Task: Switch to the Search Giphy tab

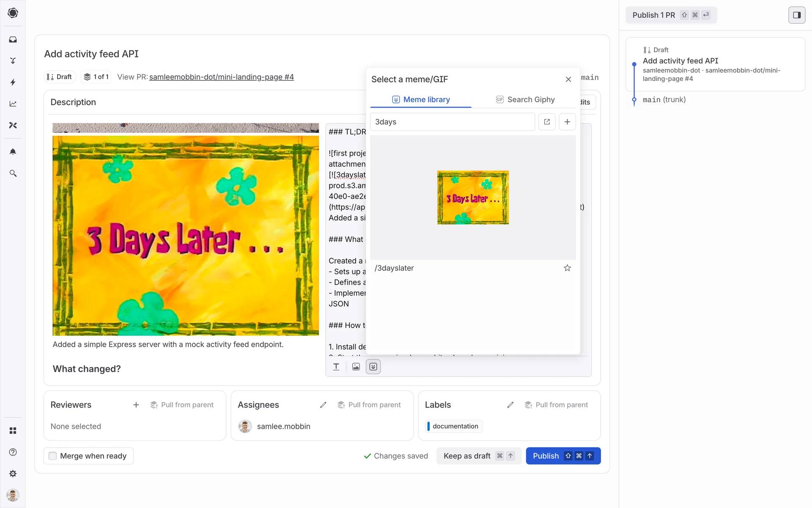Action: click(x=525, y=99)
